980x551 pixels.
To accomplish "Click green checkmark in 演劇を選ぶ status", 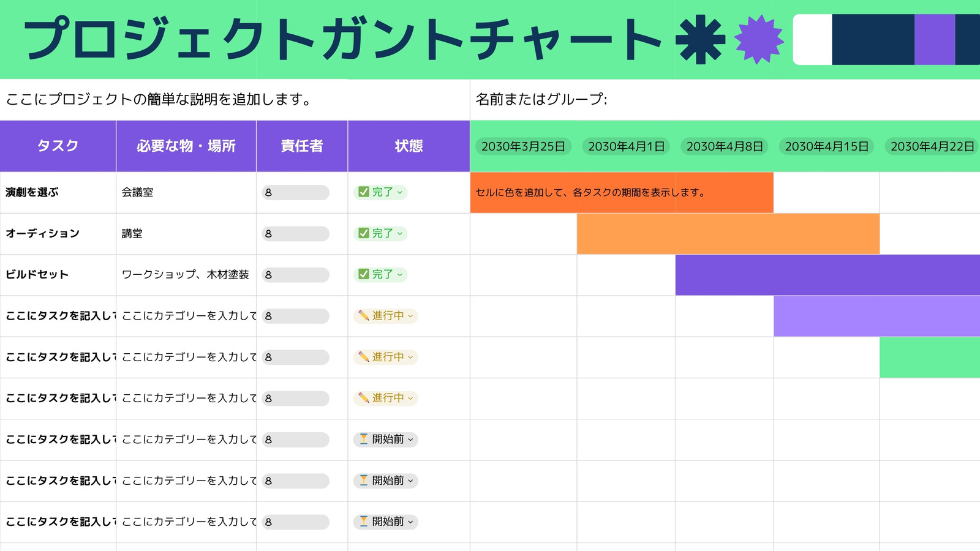I will point(364,192).
